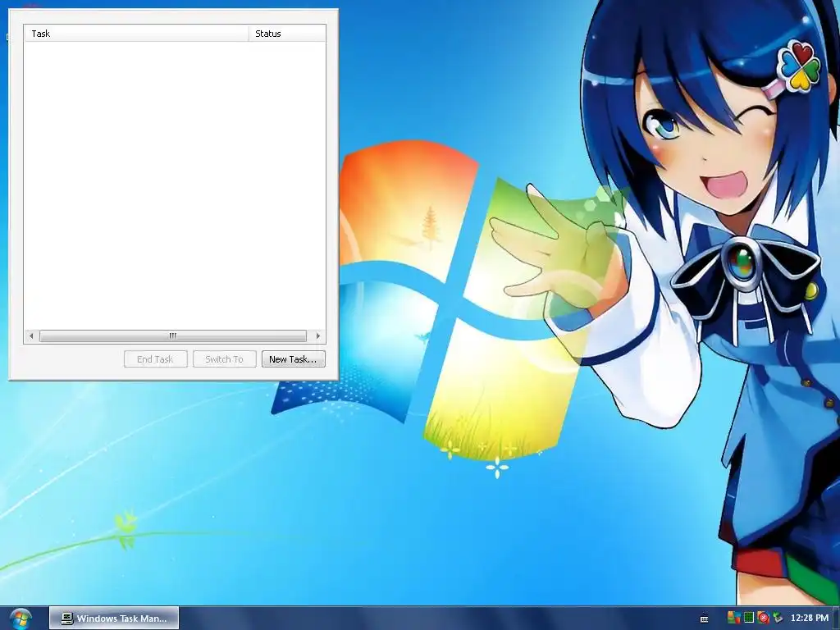Click the horizontal scrollbar thumb in task list
The width and height of the screenshot is (840, 630).
(x=172, y=336)
